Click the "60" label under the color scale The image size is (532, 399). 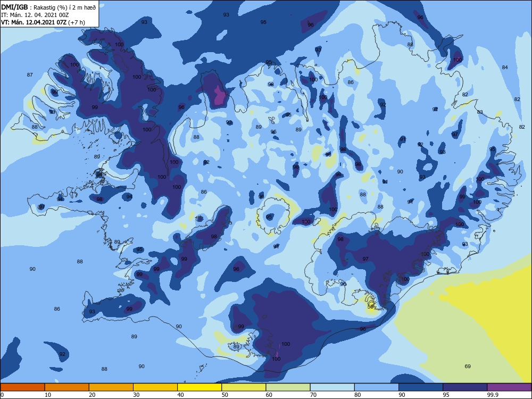[269, 395]
